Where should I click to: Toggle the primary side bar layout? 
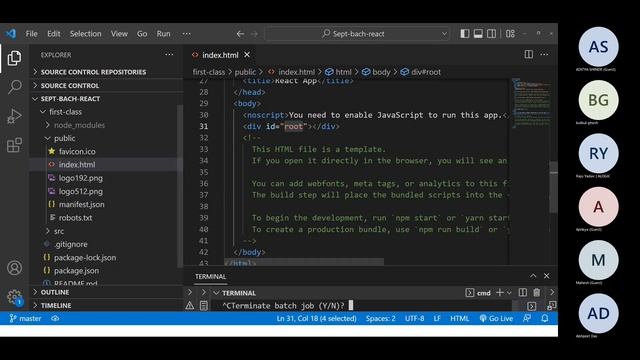click(464, 33)
